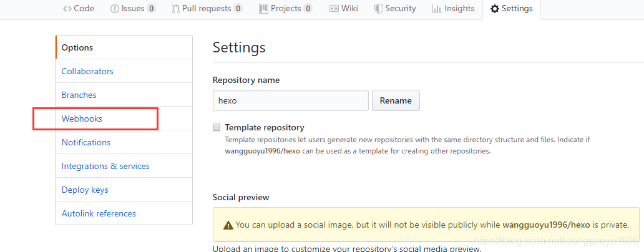Click the warning triangle icon

[x=228, y=225]
